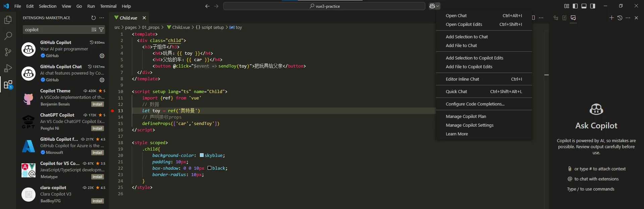
Task: Toggle the secondary side bar visibility
Action: [x=593, y=6]
